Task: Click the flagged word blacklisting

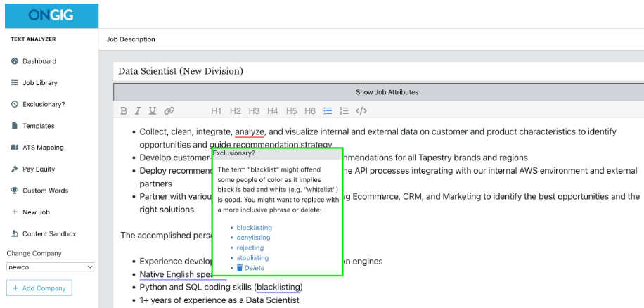Action: (x=278, y=286)
